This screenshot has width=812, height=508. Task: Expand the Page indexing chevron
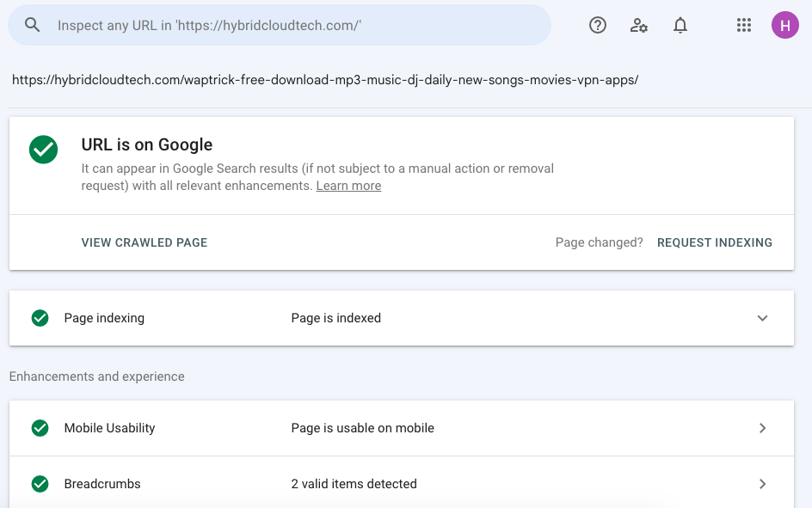pos(762,318)
